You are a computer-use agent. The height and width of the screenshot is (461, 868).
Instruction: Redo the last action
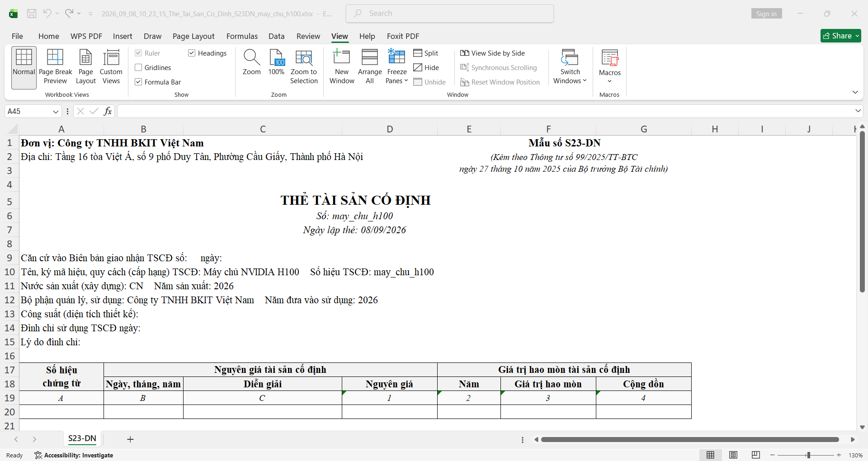coord(69,14)
